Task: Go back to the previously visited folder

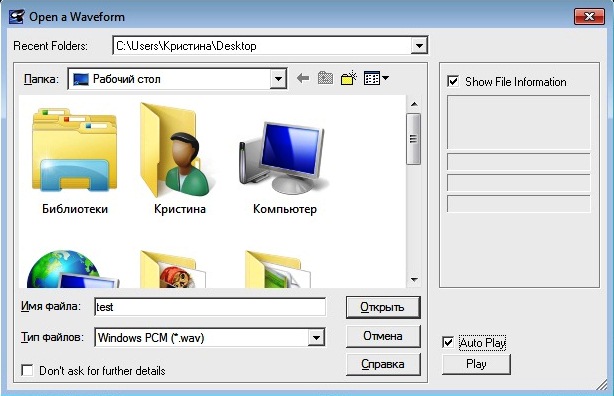Action: 303,78
